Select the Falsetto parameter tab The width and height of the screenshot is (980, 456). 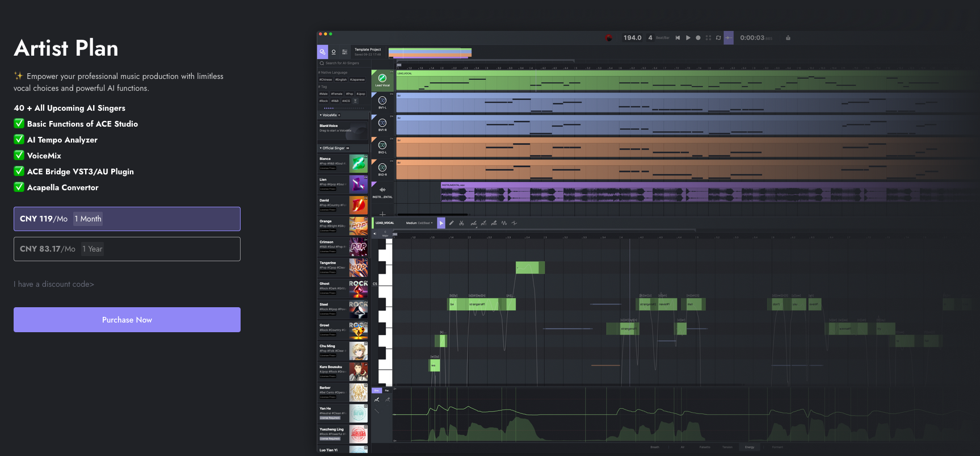click(x=705, y=447)
